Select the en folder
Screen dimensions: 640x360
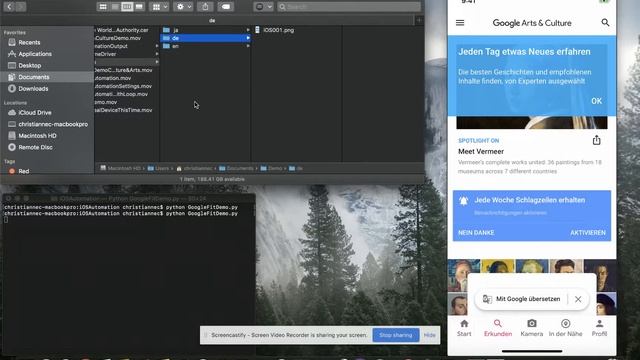[x=176, y=46]
